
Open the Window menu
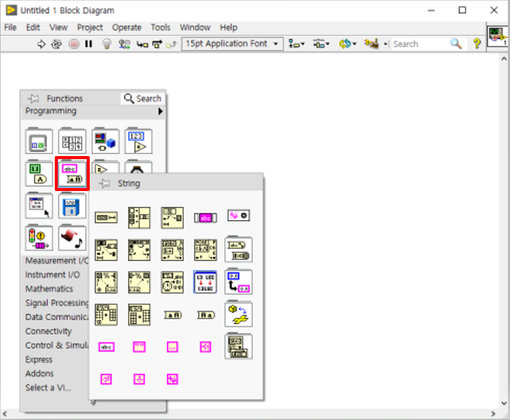195,27
